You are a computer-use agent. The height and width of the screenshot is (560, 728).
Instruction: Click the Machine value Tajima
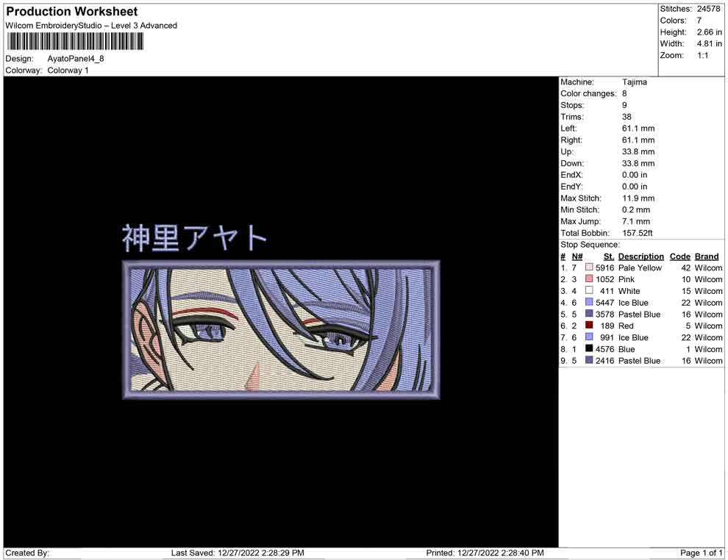pyautogui.click(x=634, y=82)
